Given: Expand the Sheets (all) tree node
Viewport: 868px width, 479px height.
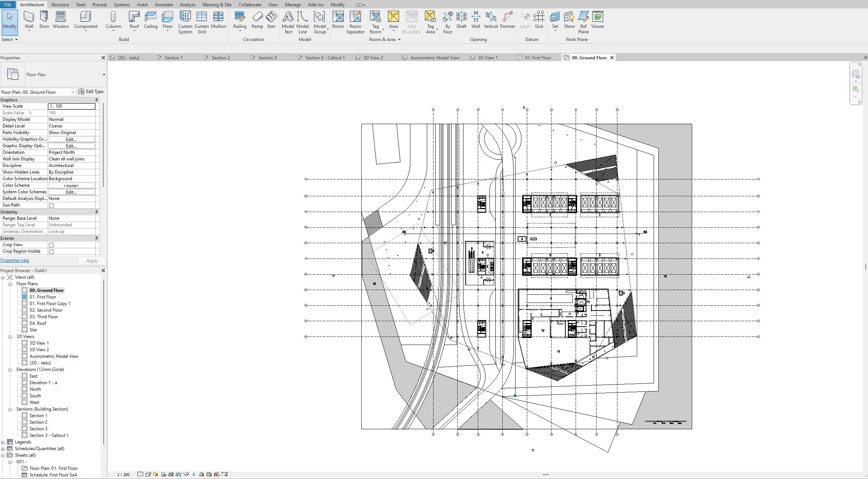Looking at the screenshot, I should pos(3,455).
